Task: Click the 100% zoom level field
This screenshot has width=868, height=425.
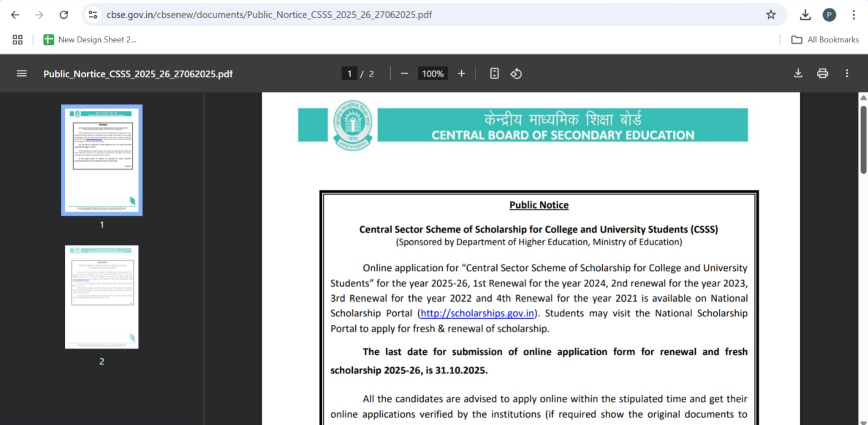Action: [433, 73]
